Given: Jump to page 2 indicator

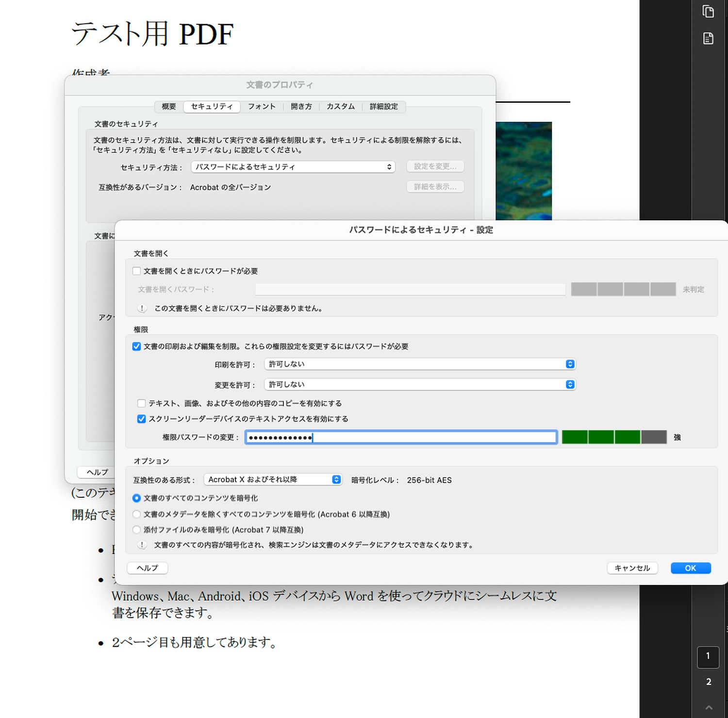Looking at the screenshot, I should (x=709, y=682).
